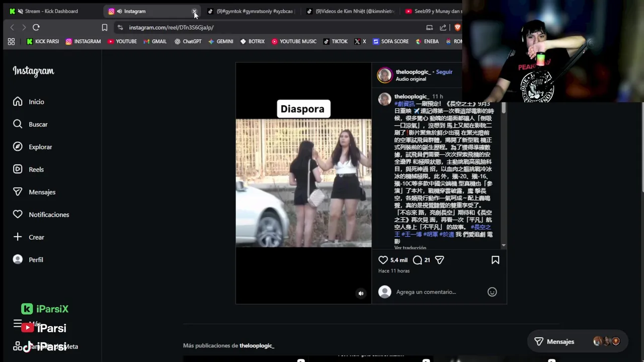Click the Agrega un comentario field
This screenshot has height=362, width=644.
pos(426,292)
